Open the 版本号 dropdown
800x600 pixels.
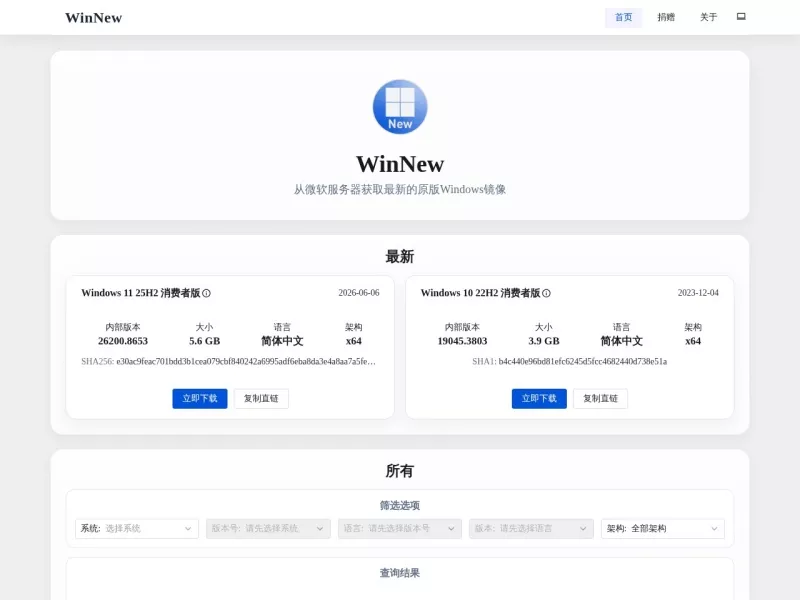click(x=268, y=529)
